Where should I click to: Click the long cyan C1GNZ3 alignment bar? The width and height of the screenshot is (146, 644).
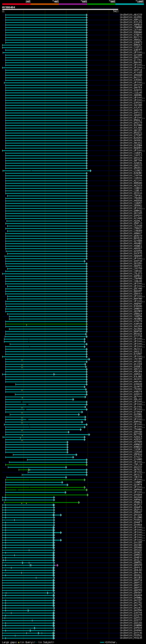(47, 171)
